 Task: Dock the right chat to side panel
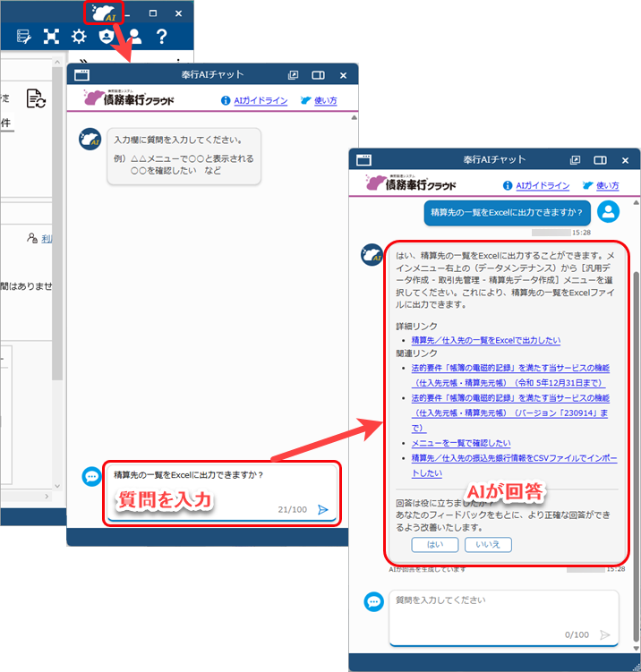pyautogui.click(x=600, y=160)
